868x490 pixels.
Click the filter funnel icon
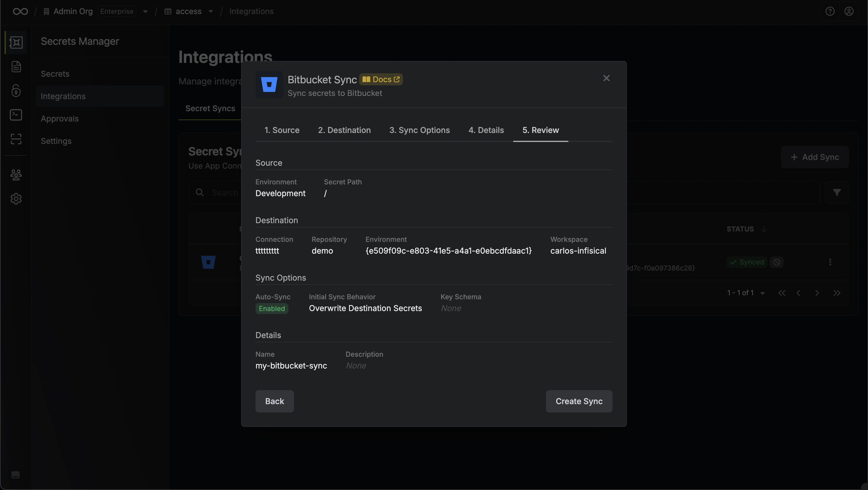point(837,192)
